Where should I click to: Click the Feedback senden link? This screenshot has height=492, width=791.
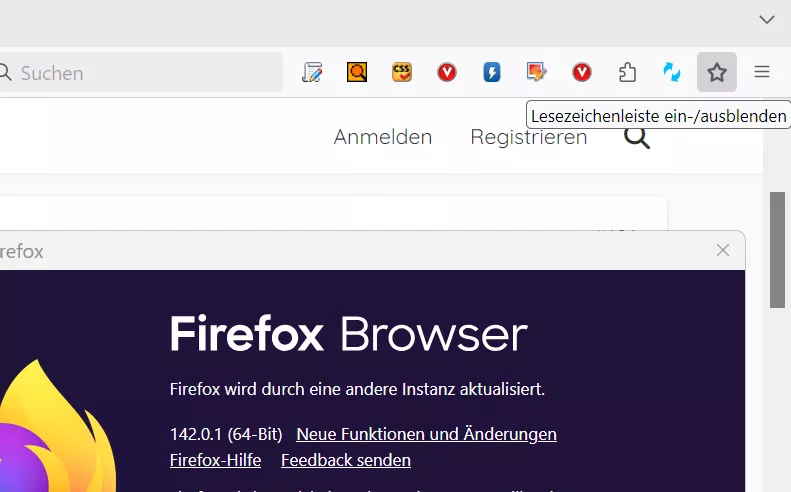pyautogui.click(x=346, y=460)
